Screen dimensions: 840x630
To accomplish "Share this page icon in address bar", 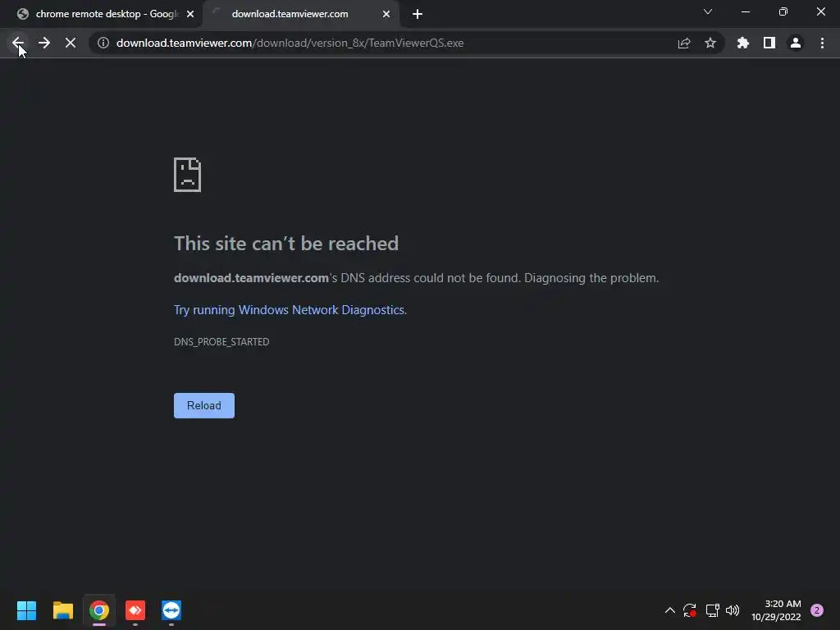I will [684, 43].
